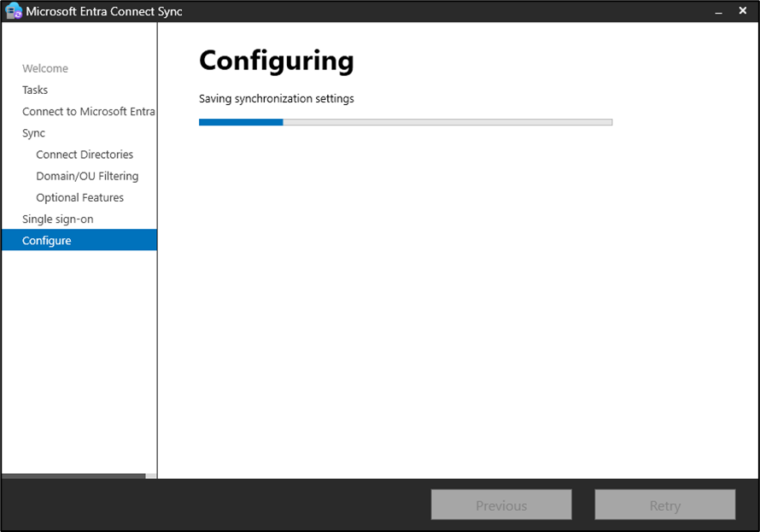The image size is (760, 532).
Task: Select the Welcome step in the sidebar
Action: 45,68
